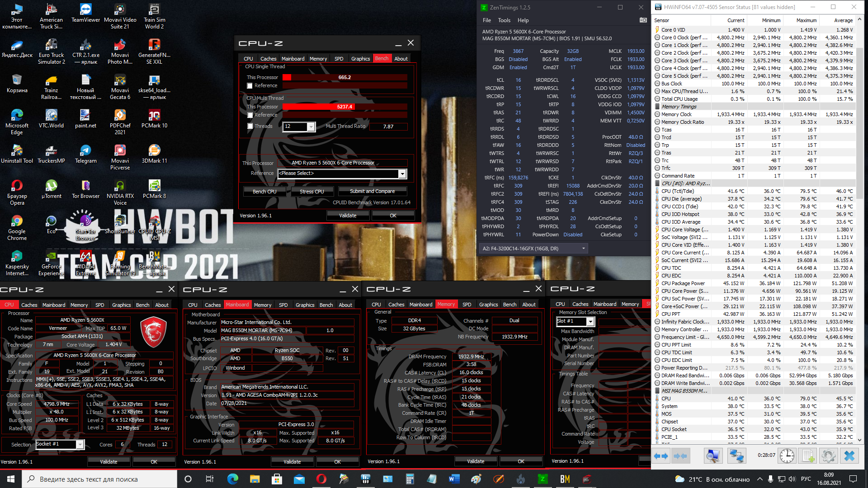Click Single Thread score bar 665.2

coord(344,77)
